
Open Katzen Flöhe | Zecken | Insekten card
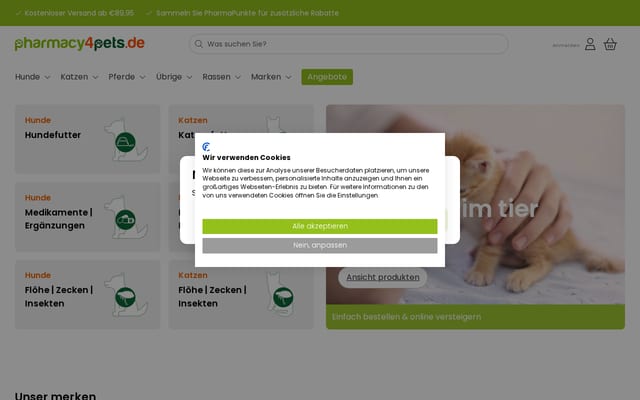point(241,294)
